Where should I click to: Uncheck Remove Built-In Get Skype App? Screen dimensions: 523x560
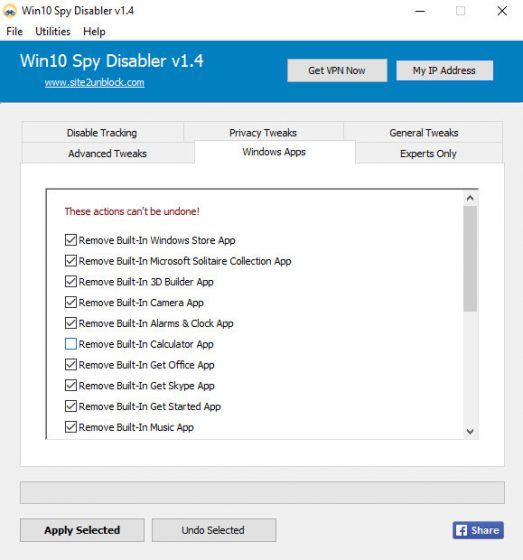point(71,385)
